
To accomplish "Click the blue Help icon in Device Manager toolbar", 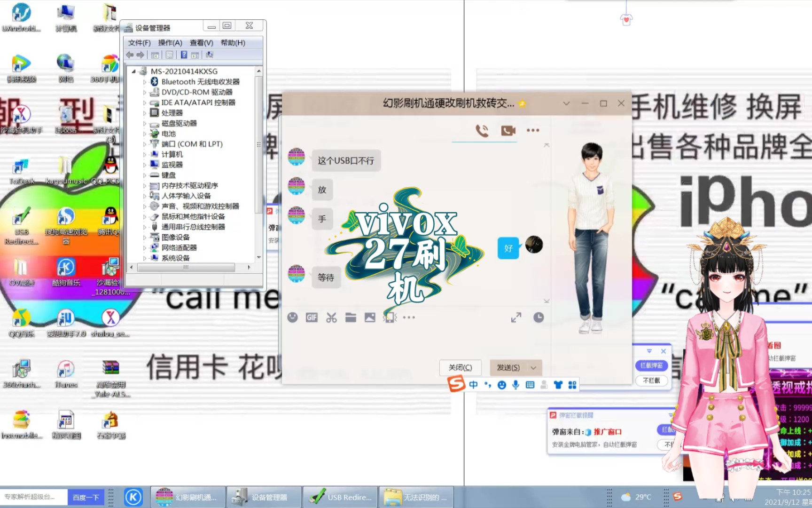I will [184, 55].
